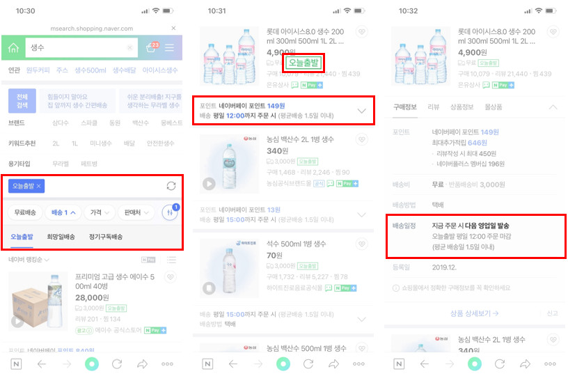Expand the 배송 1 dropdown
Viewport: 568px width, 392px height.
pyautogui.click(x=63, y=212)
